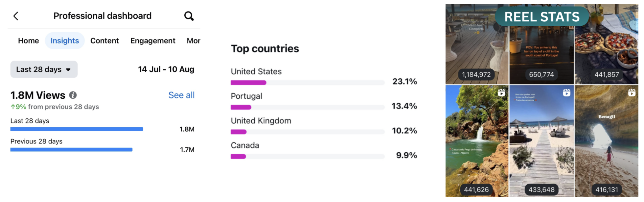Viewport: 644px width, 202px height.
Task: Open the Engagement tab
Action: 153,41
